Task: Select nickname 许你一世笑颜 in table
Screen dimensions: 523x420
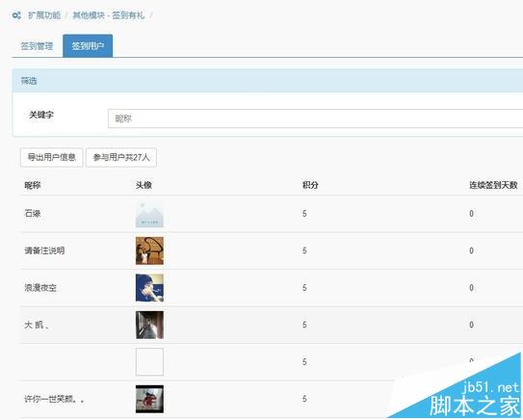Action: [x=54, y=399]
